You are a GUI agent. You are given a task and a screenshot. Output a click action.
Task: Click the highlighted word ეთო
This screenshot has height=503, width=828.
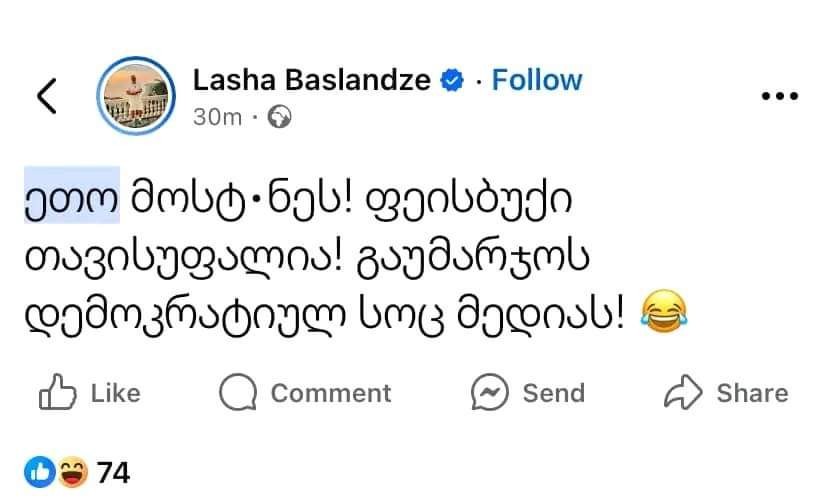pos(71,195)
